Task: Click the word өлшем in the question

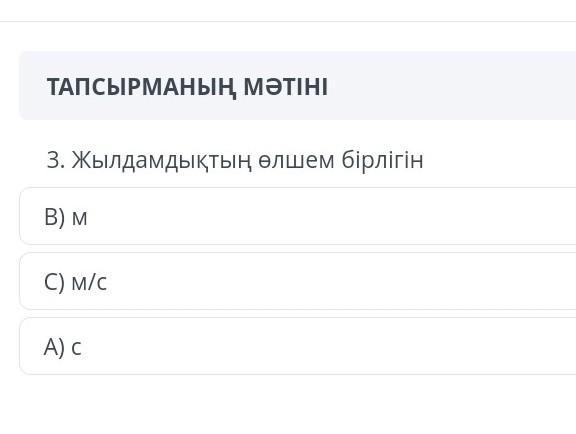Action: 296,161
